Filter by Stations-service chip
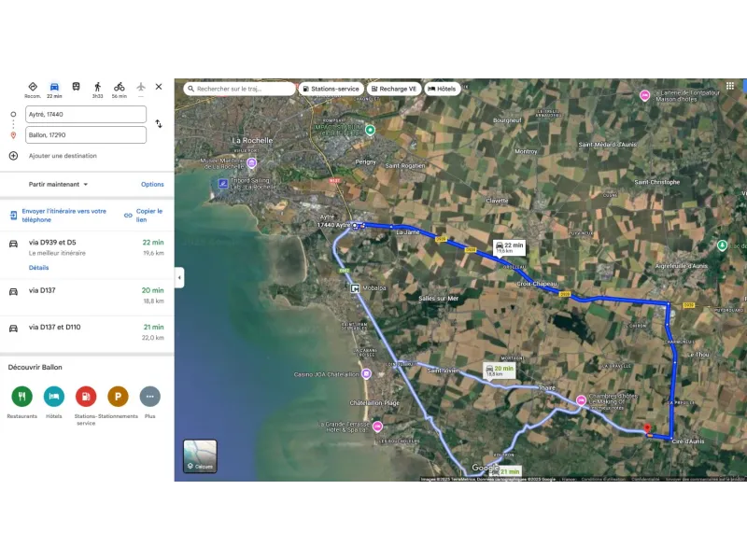This screenshot has height=560, width=747. click(x=331, y=89)
